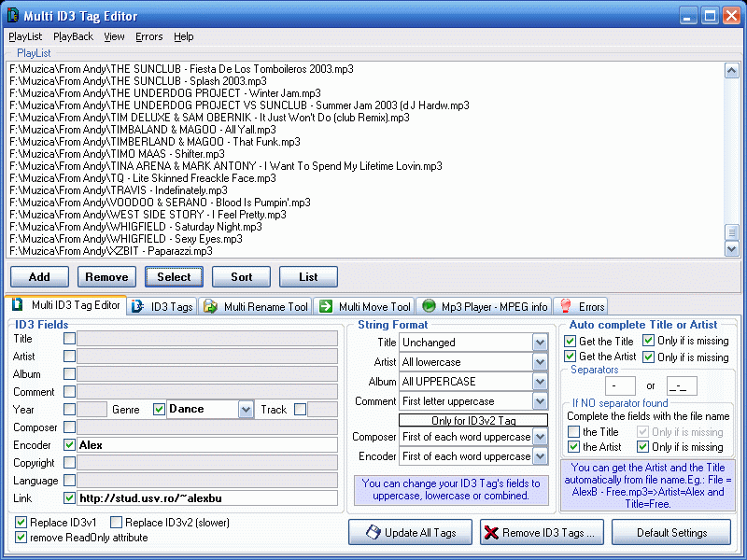Image resolution: width=747 pixels, height=560 pixels.
Task: Open the PlayList menu
Action: click(x=25, y=36)
